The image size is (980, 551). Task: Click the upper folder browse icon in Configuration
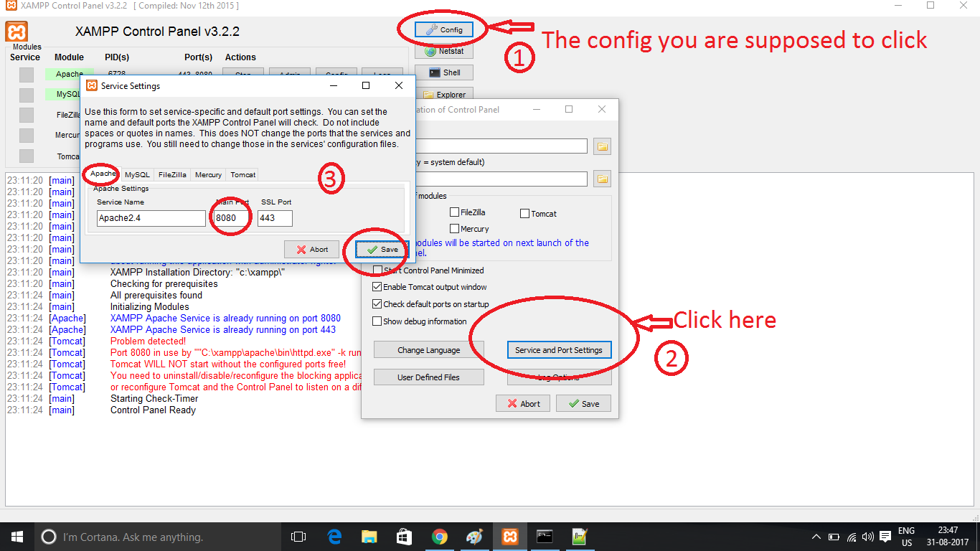tap(602, 146)
